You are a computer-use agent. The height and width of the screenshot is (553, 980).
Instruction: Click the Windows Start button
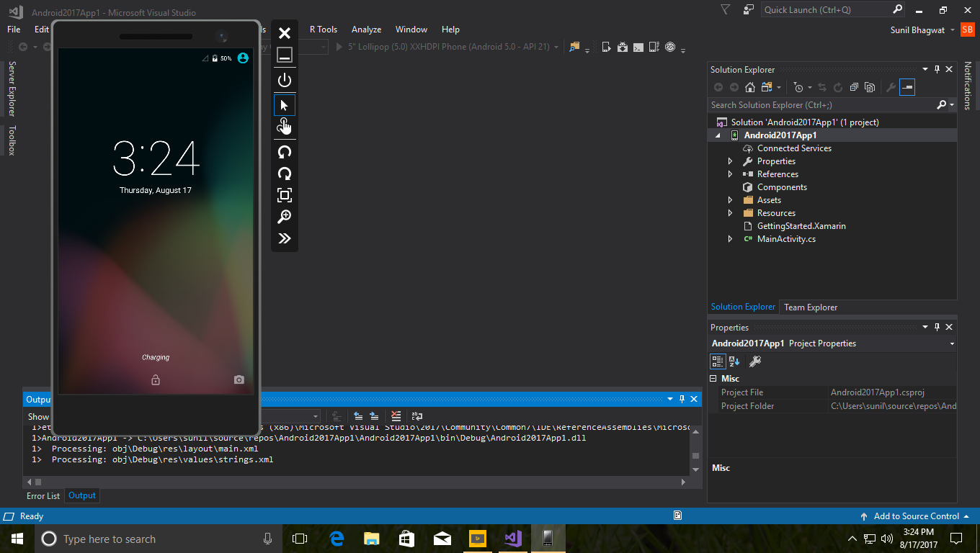pyautogui.click(x=17, y=539)
